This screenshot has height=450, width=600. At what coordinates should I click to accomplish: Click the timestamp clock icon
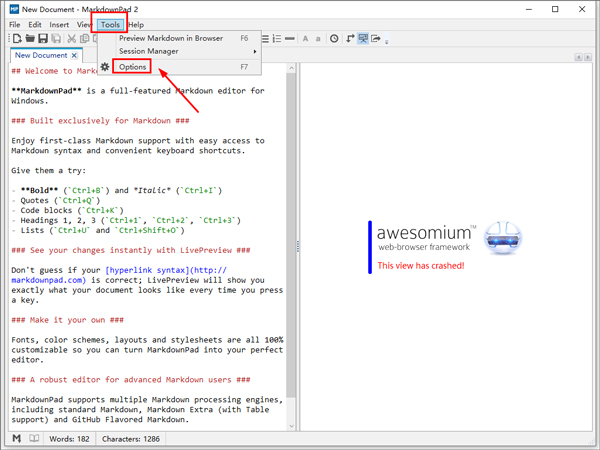click(x=334, y=39)
